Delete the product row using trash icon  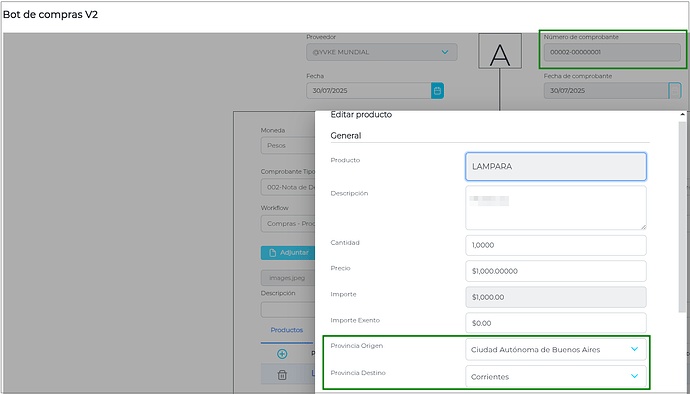[282, 375]
